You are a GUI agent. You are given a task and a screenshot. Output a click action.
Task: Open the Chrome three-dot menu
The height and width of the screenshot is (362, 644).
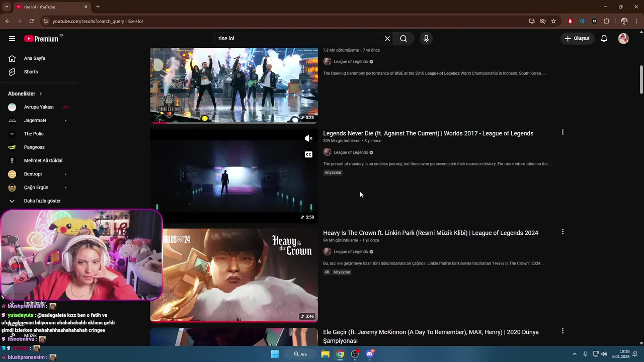tap(637, 21)
